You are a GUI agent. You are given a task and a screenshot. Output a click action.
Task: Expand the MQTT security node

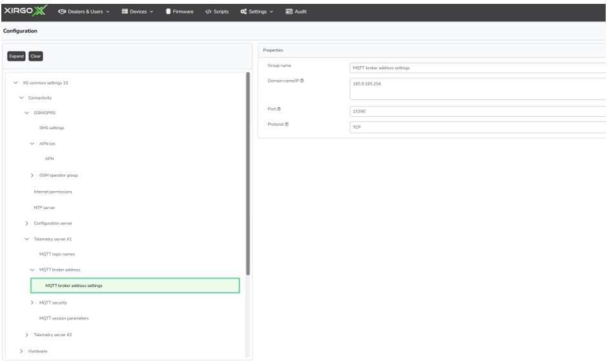(x=32, y=303)
